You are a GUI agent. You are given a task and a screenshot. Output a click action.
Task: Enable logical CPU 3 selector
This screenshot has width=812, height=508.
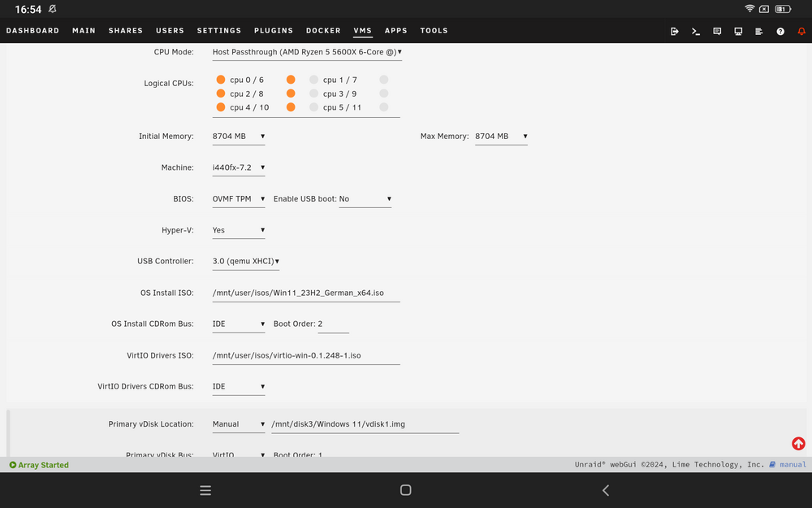[x=313, y=93]
